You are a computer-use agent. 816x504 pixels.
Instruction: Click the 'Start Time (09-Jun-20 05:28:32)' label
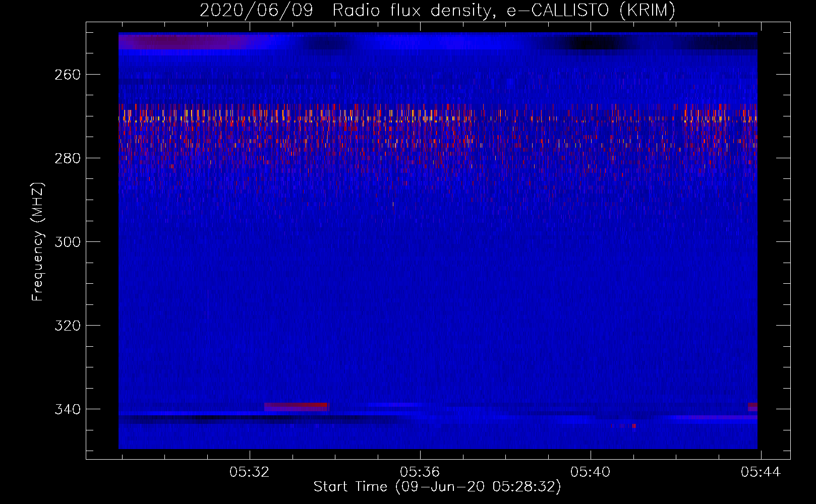[437, 487]
